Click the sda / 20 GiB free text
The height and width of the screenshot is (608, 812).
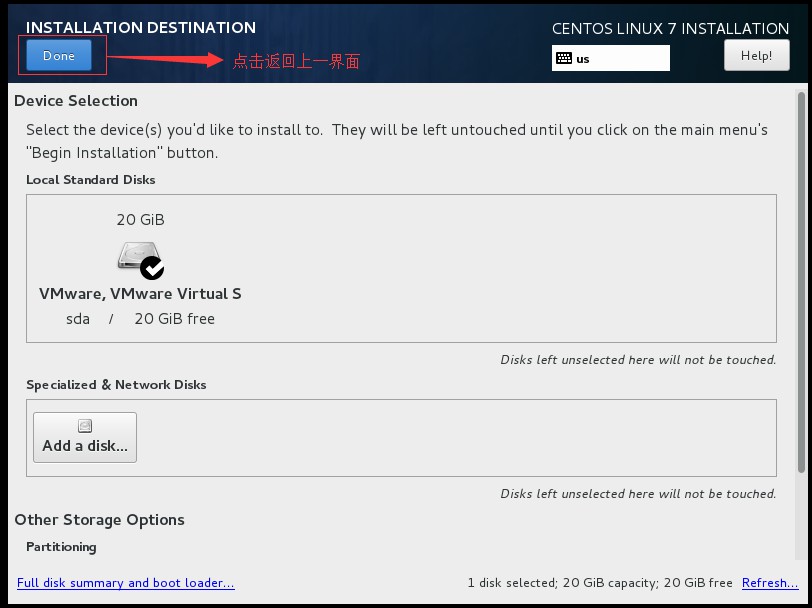click(x=140, y=319)
